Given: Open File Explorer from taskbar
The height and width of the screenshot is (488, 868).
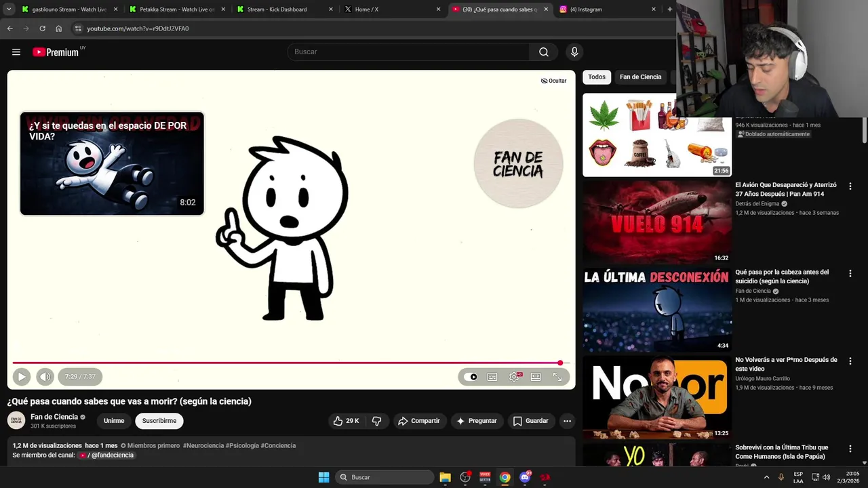Looking at the screenshot, I should pos(445,477).
